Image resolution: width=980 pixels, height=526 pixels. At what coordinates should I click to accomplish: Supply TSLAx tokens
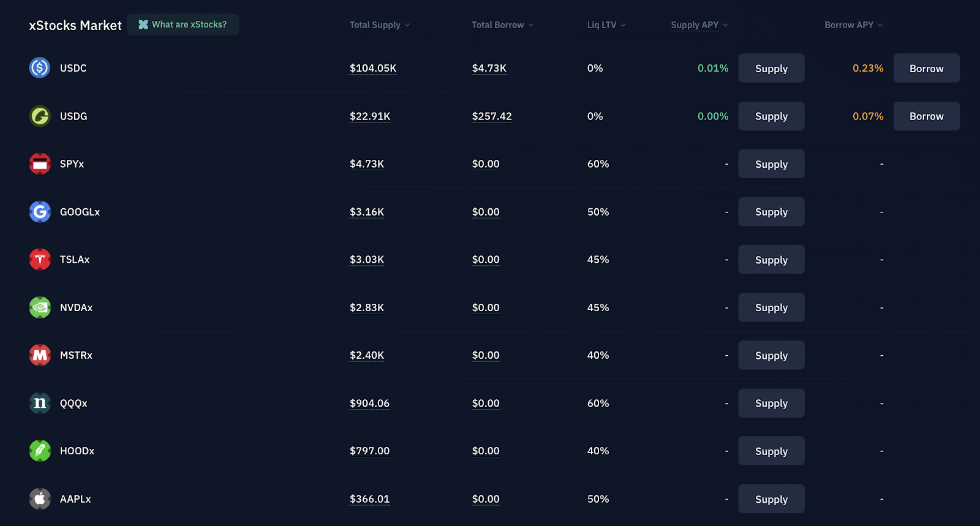[x=771, y=259]
